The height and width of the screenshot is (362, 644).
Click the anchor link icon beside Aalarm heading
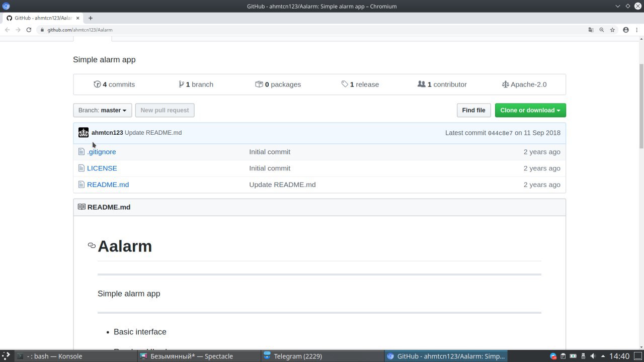[92, 246]
